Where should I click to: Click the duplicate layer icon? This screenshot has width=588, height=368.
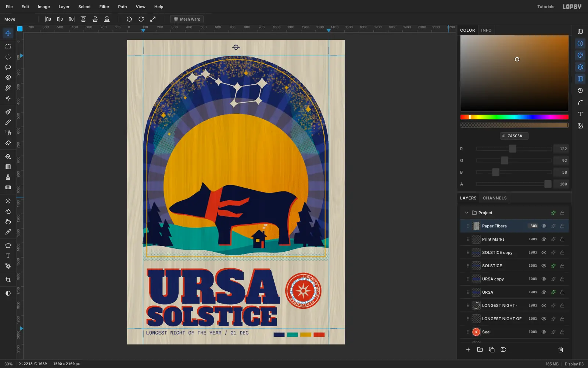pyautogui.click(x=492, y=350)
